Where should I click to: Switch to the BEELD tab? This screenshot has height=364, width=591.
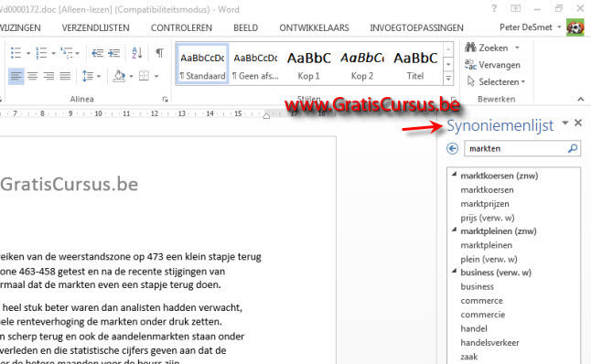point(246,27)
